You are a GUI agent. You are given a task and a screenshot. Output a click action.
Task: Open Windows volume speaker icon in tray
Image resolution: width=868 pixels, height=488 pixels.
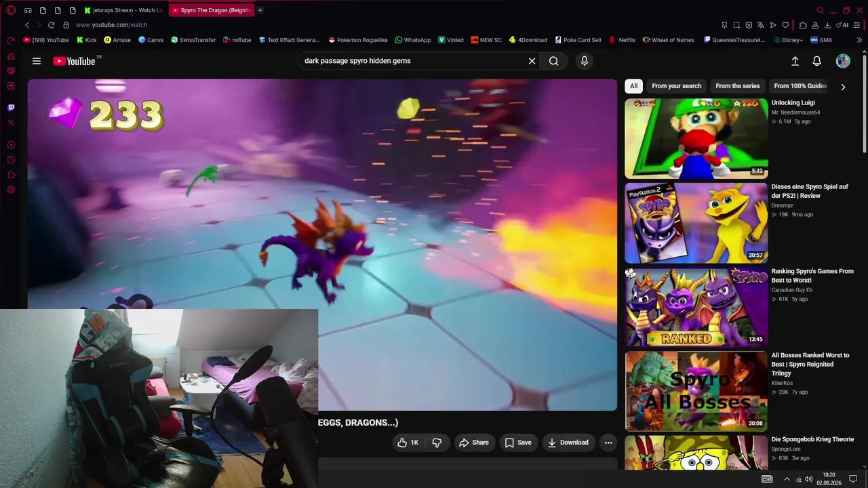[809, 479]
